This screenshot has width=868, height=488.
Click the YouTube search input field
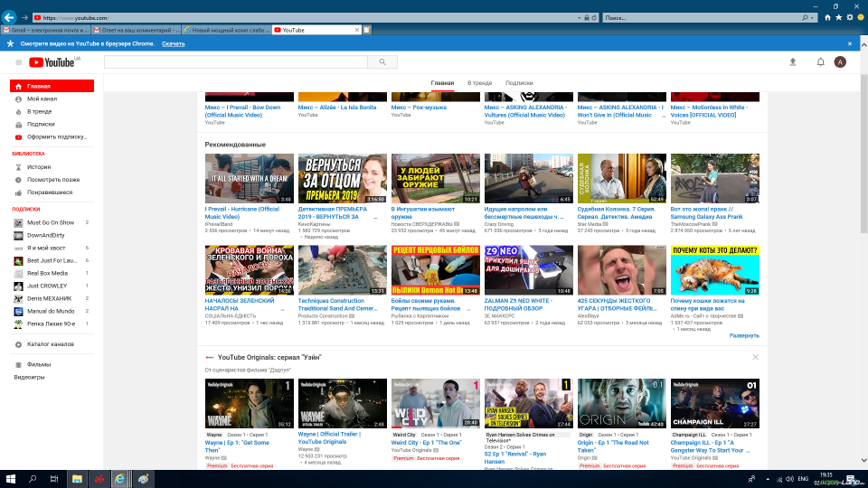click(x=236, y=62)
